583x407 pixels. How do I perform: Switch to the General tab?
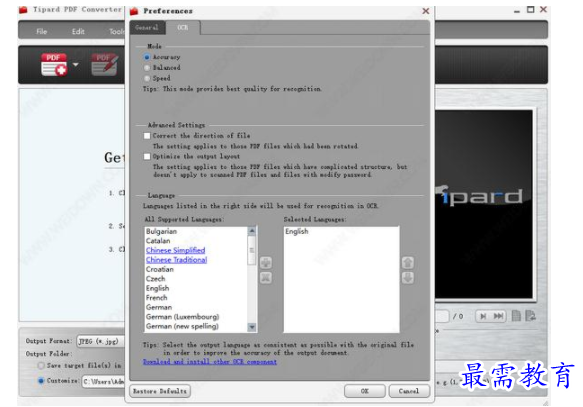point(147,28)
